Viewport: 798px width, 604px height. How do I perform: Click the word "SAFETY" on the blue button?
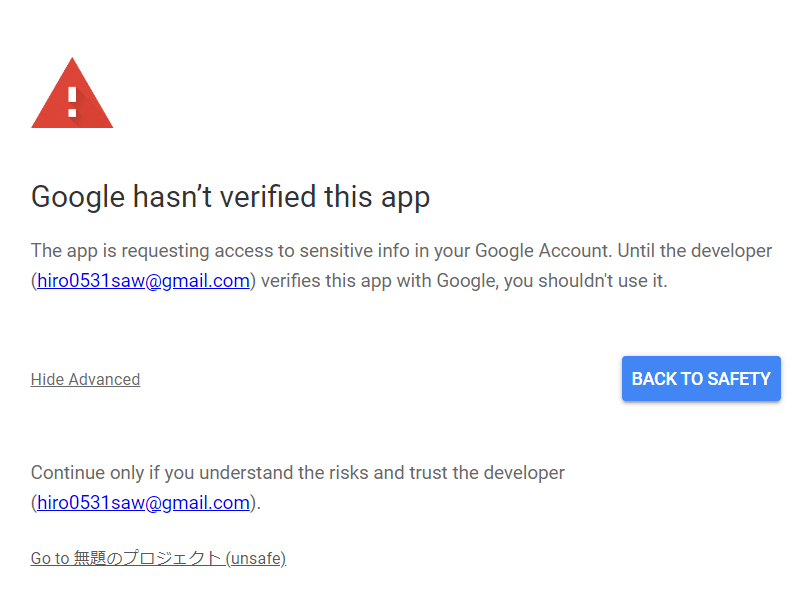739,379
